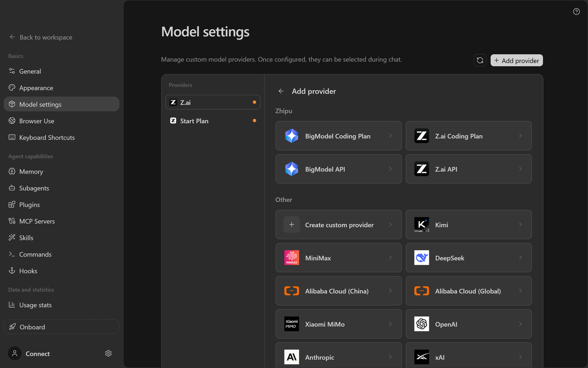
Task: Expand the Kimi provider chevron
Action: 520,224
